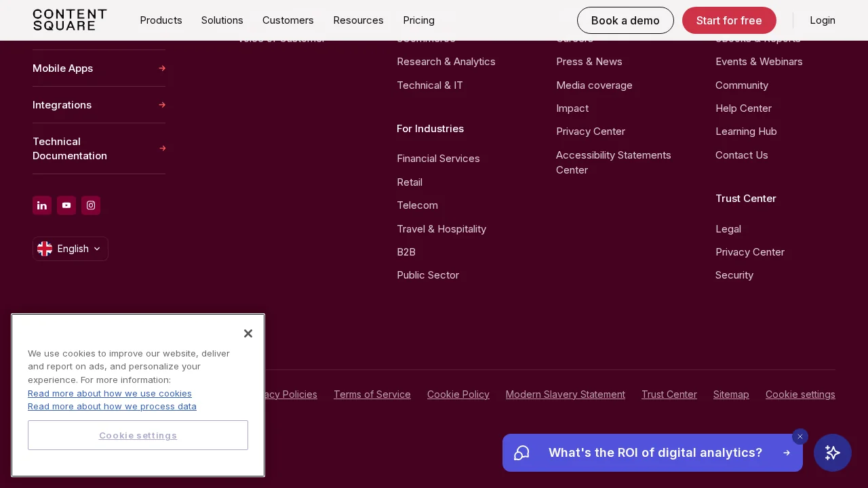Click the arrow icon next to Mobile Apps

[x=162, y=68]
